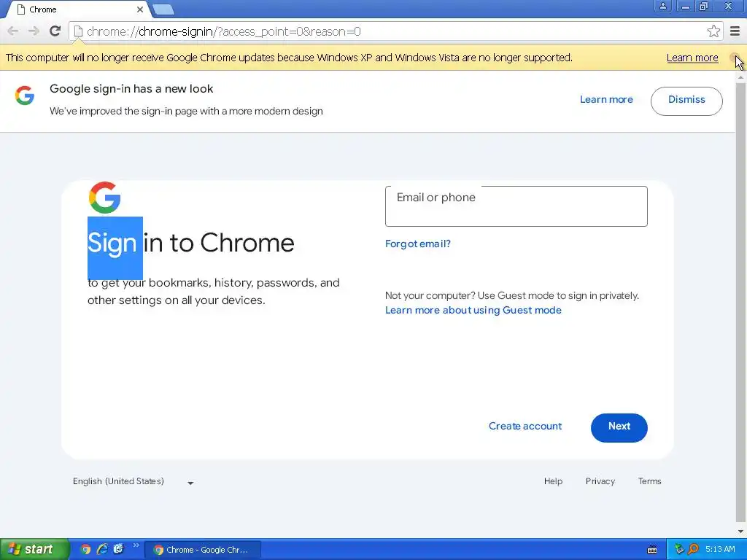Open the user profile icon in title bar
This screenshot has height=560, width=747.
(662, 6)
